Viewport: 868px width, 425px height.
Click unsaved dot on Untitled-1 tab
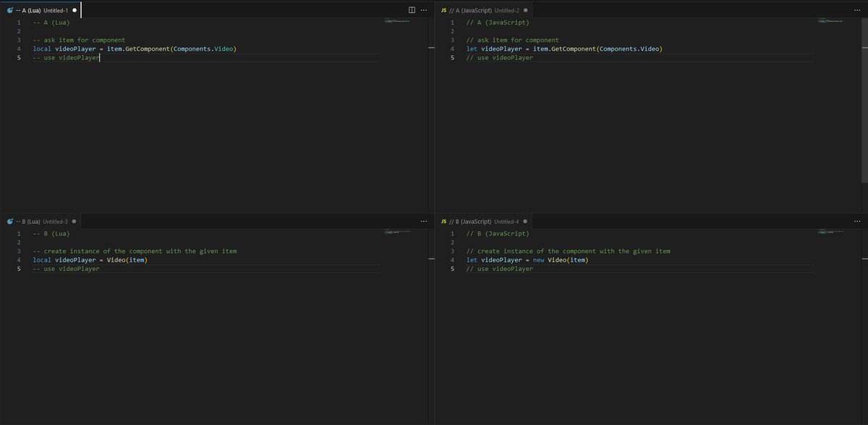[75, 10]
